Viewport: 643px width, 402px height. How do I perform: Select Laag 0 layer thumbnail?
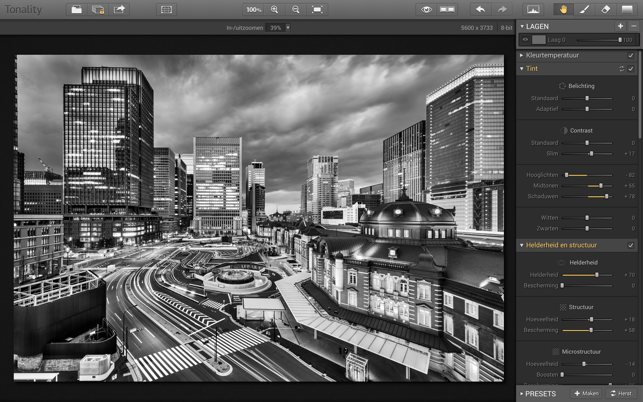coord(538,40)
